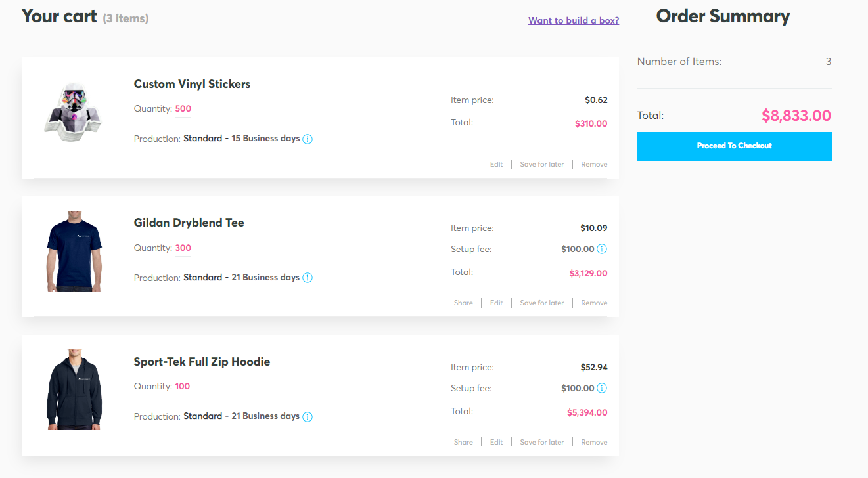
Task: Change stickers quantity of 500
Action: tap(183, 109)
